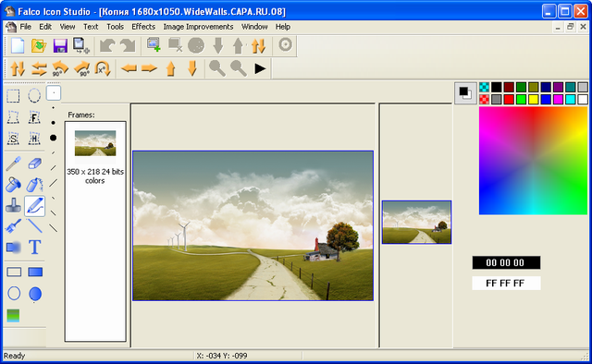Open the Effects menu
Viewport: 592px width, 364px height.
[x=143, y=27]
